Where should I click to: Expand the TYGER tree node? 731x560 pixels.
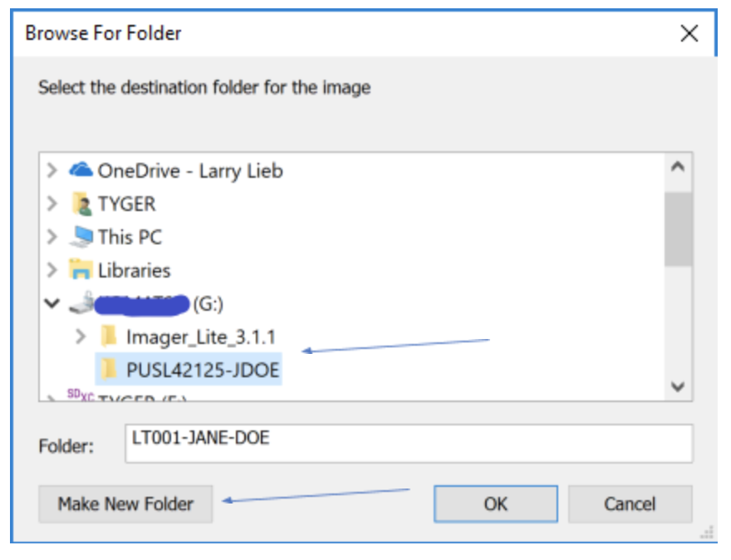[52, 204]
